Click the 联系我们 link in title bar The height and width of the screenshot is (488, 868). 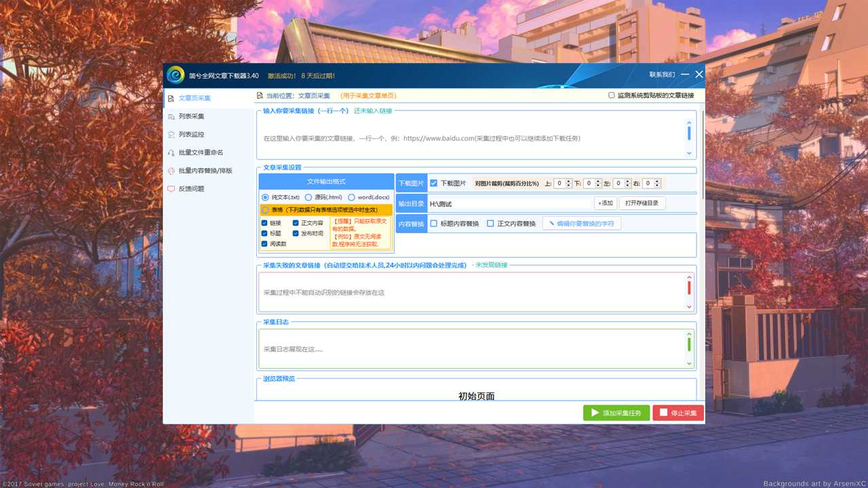(x=662, y=75)
